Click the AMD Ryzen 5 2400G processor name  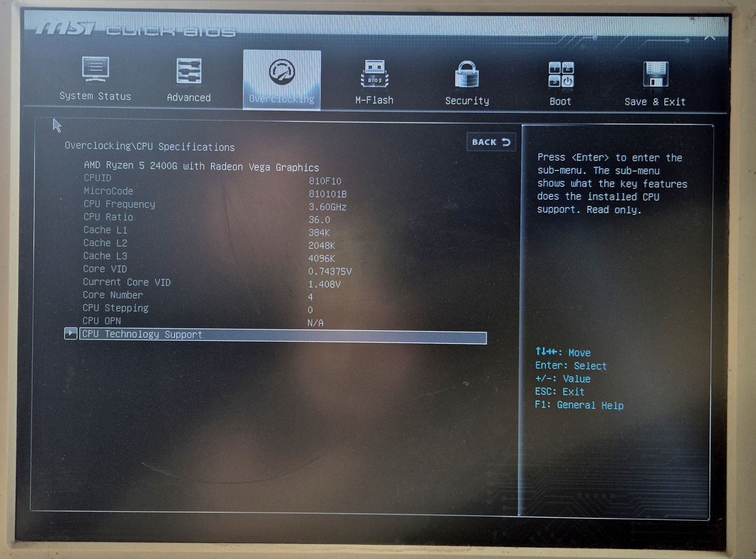point(202,167)
